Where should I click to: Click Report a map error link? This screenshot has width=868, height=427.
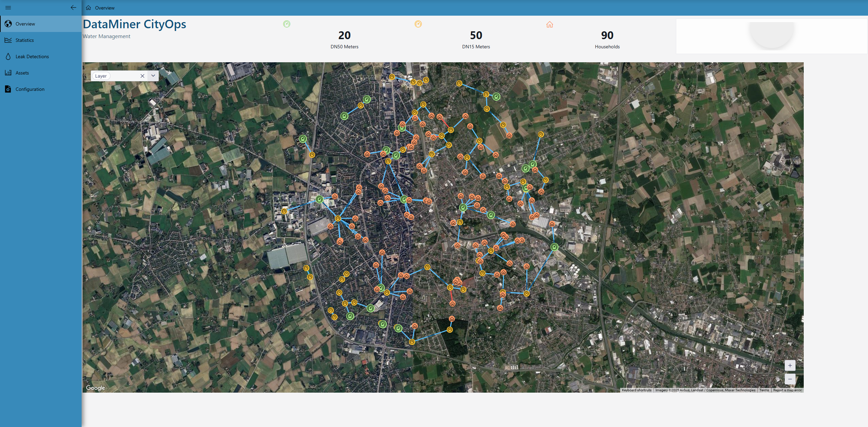point(787,390)
